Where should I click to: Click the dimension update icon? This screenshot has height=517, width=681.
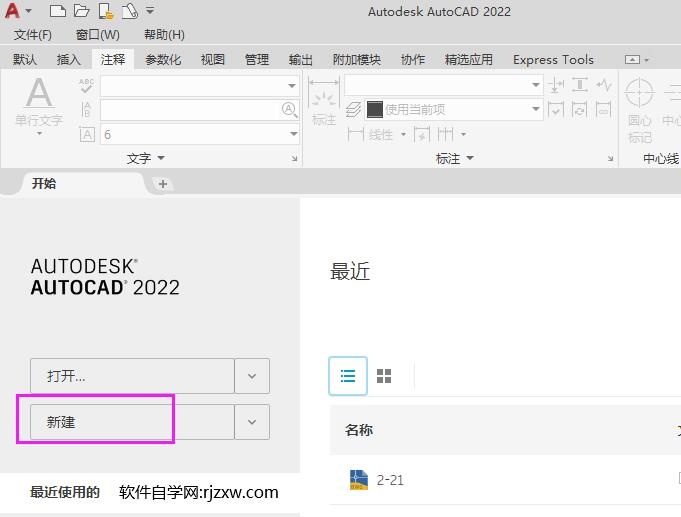click(x=580, y=109)
